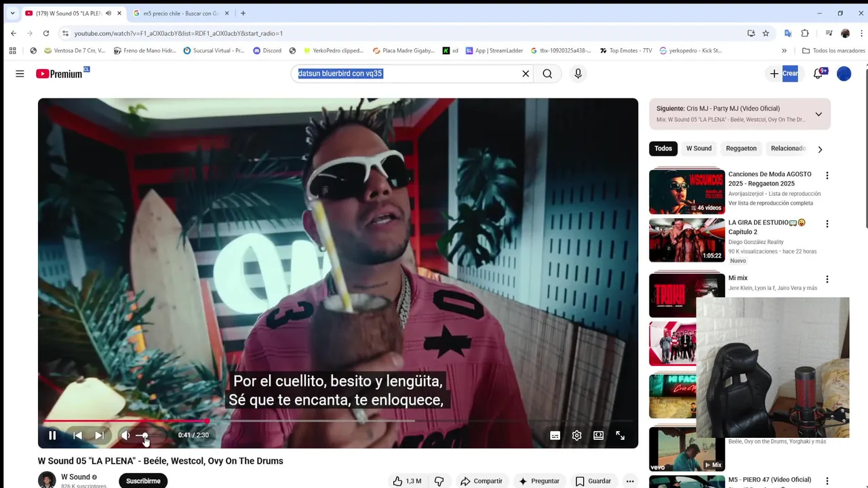Open YouTube notifications bell
The image size is (868, 488).
pos(818,74)
